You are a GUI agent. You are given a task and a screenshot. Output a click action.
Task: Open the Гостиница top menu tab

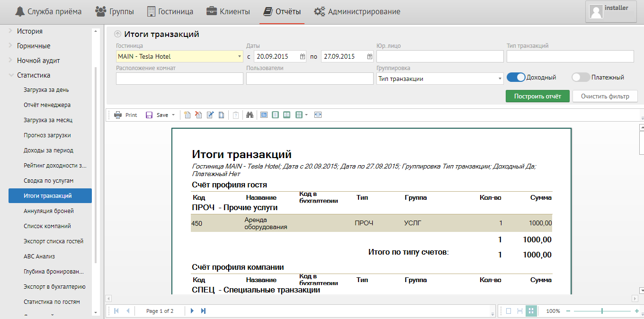coord(170,11)
